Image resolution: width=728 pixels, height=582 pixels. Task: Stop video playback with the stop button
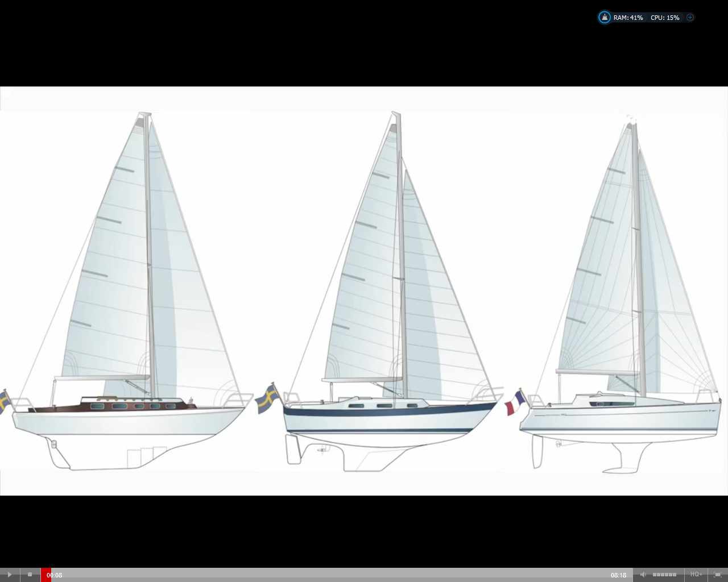(x=30, y=575)
